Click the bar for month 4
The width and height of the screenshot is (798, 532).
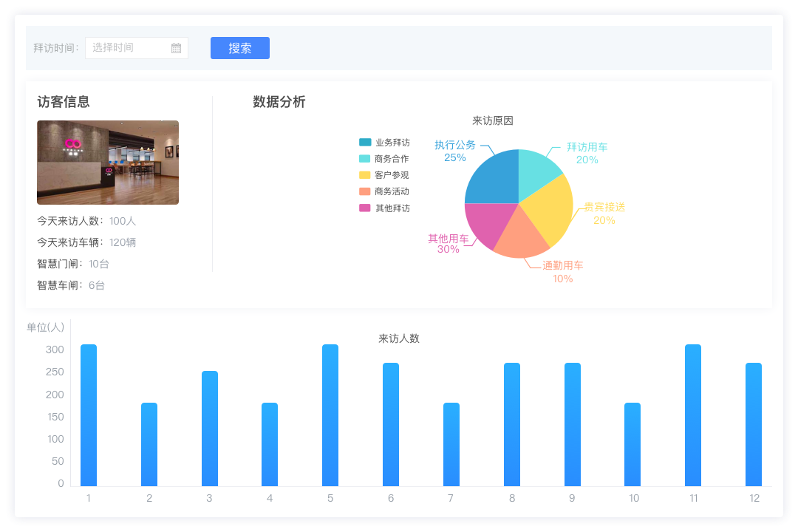click(270, 444)
